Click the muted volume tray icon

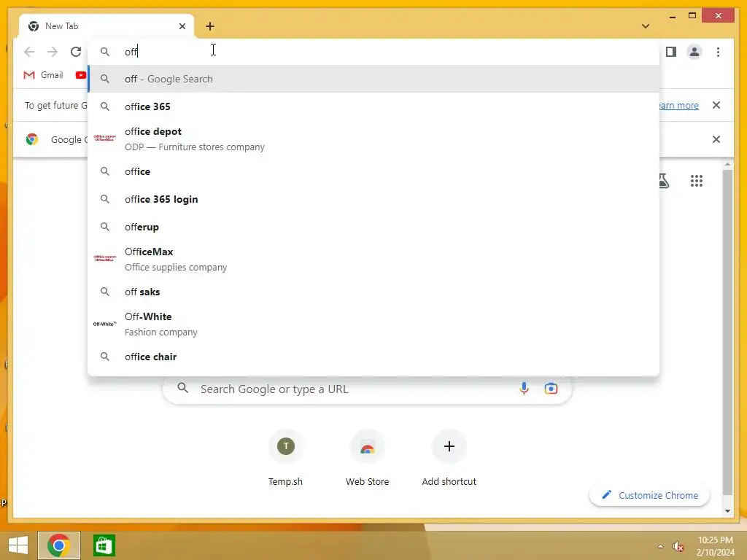click(678, 546)
